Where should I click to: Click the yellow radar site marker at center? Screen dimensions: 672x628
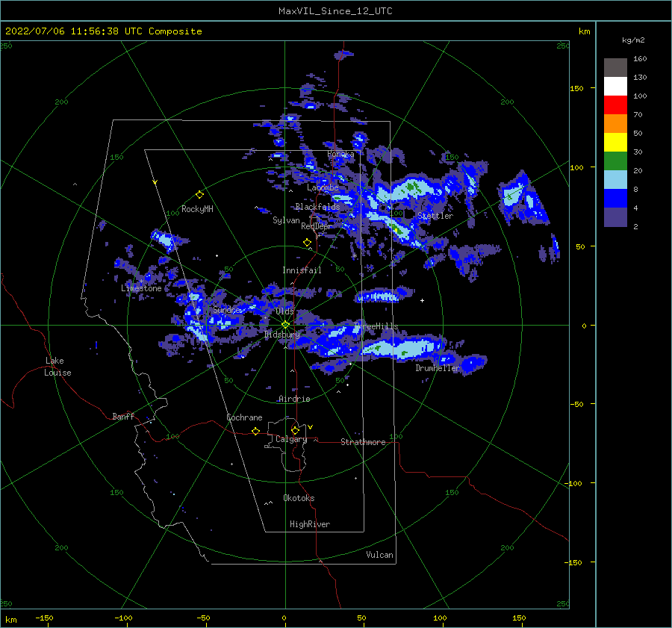(x=285, y=325)
